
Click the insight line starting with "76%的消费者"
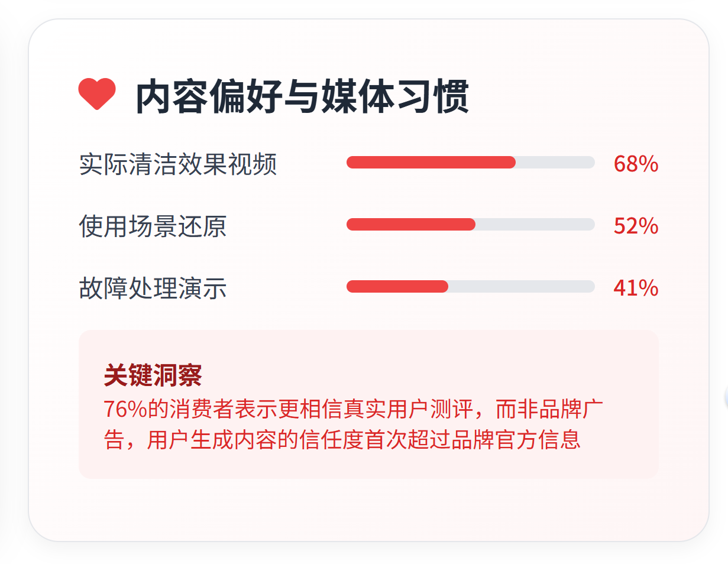pos(353,409)
